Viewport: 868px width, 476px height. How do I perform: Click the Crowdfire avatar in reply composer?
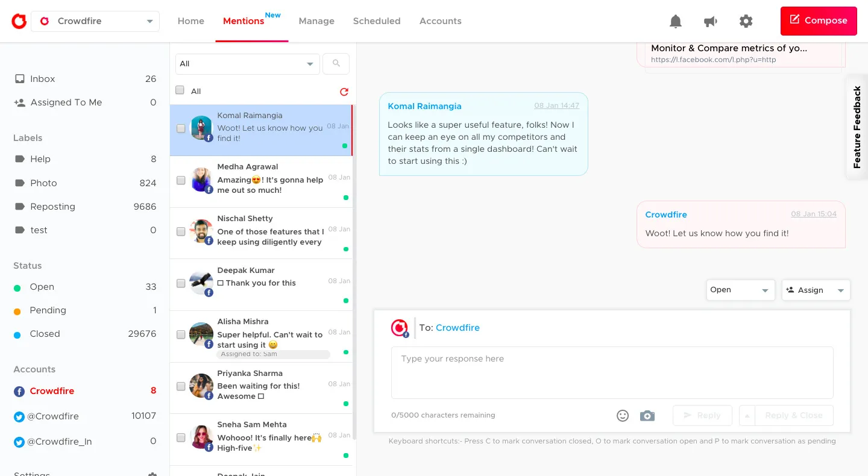tap(399, 328)
